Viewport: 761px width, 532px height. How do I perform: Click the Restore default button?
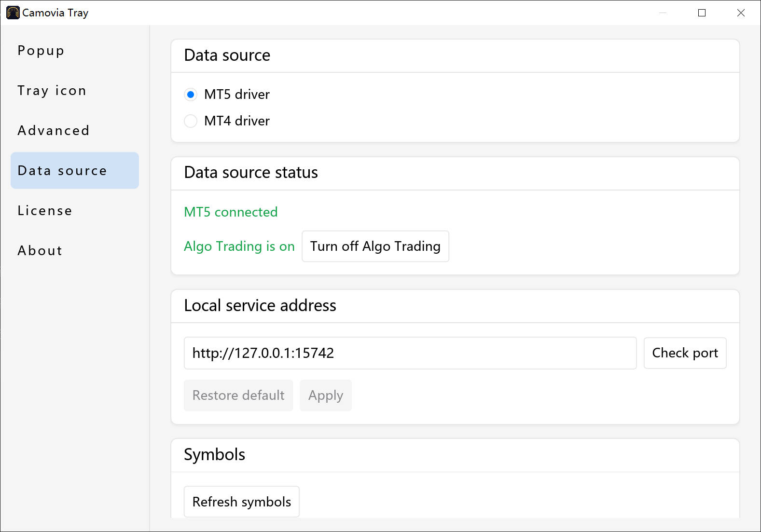(238, 396)
